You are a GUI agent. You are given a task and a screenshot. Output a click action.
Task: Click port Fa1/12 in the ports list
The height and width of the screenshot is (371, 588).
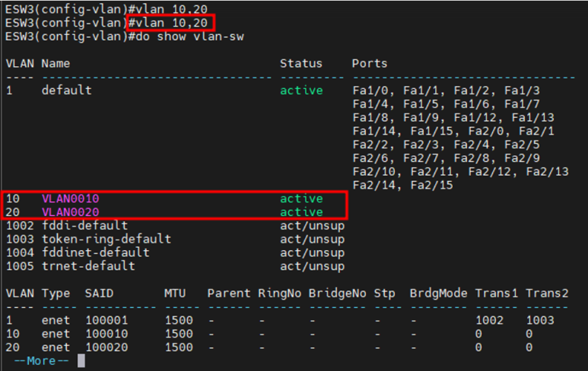coord(477,118)
